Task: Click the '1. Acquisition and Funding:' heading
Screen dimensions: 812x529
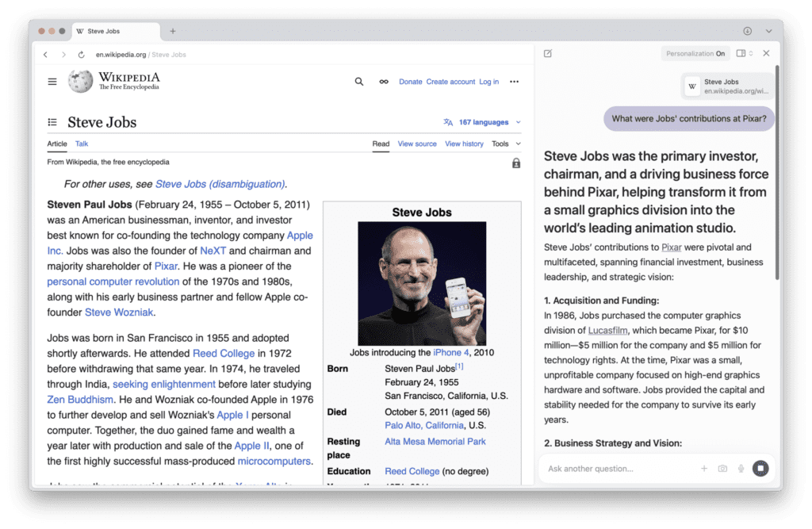Action: [601, 301]
